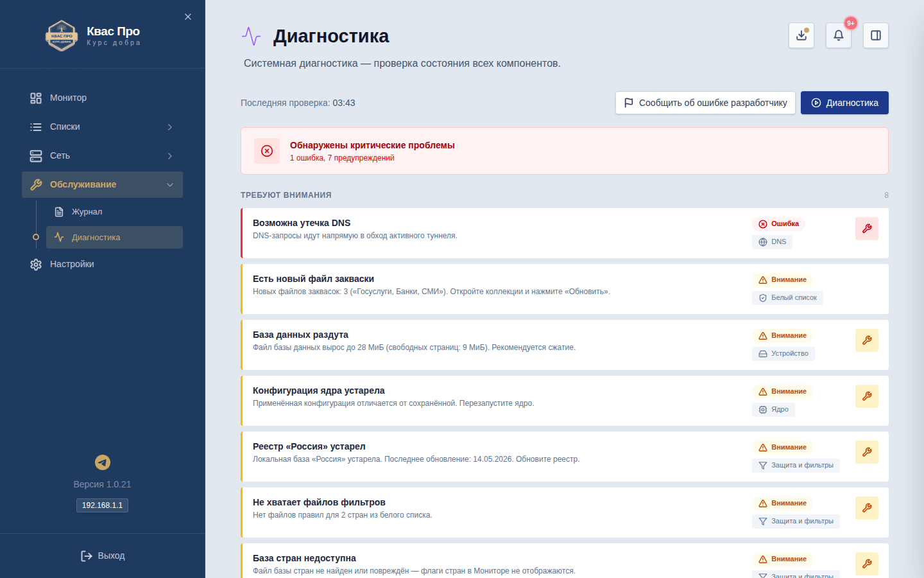Click Внимание badge in Есть новый файл закваски row

[782, 280]
